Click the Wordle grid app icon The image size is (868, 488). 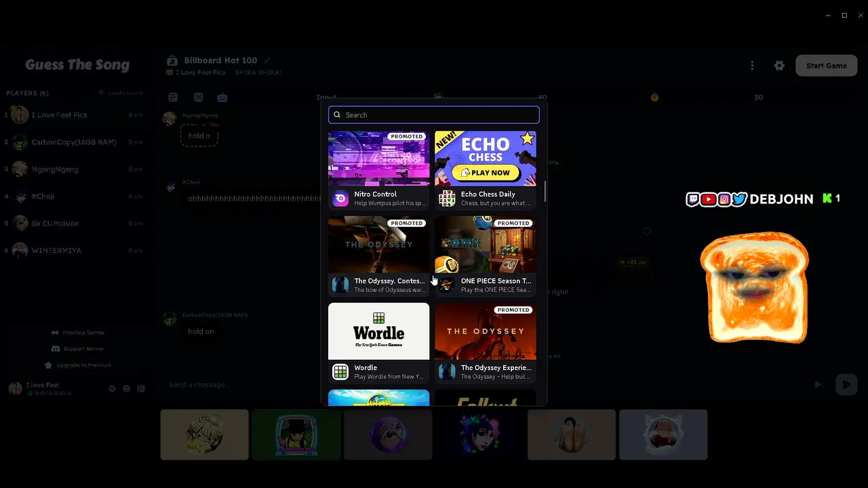(x=340, y=371)
